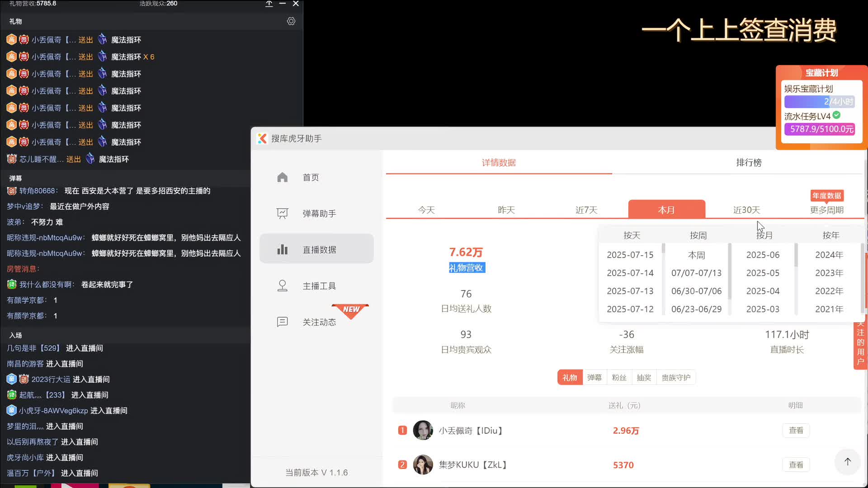Click the scroll-to-top arrow button
The height and width of the screenshot is (488, 868).
tap(848, 461)
